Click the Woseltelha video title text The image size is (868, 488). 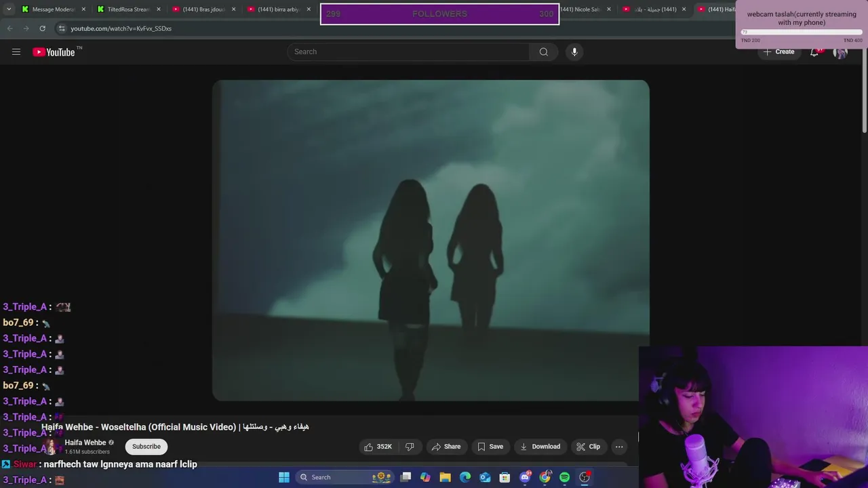175,427
